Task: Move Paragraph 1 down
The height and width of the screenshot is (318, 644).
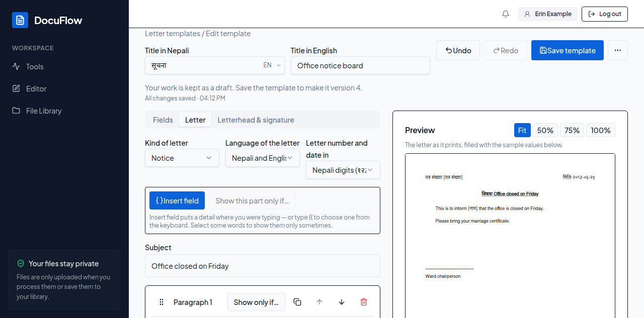Action: (342, 302)
